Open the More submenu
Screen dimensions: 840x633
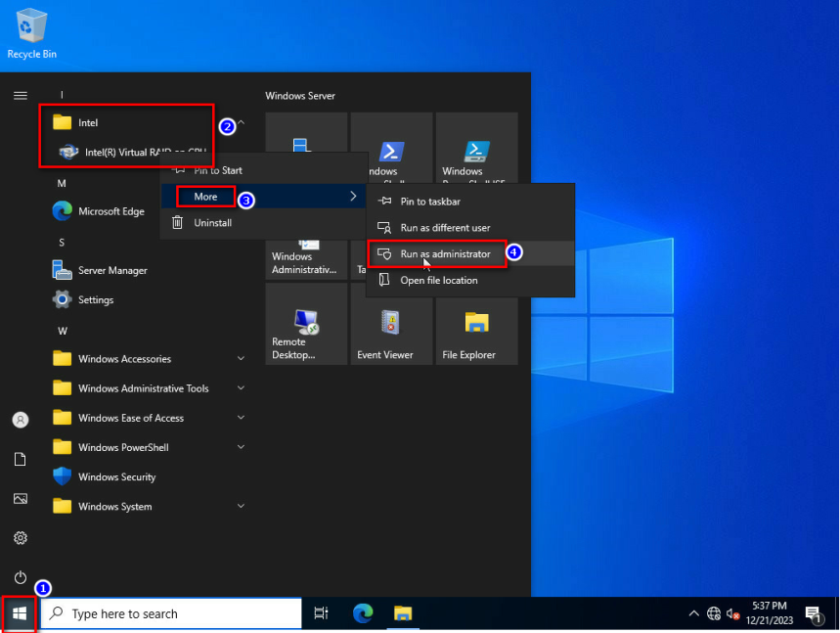point(264,197)
